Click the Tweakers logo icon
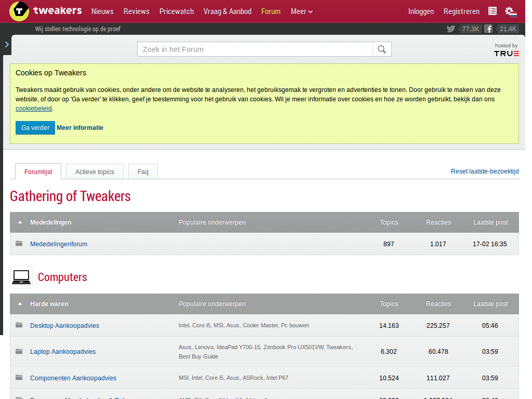Screen dimensions: 532x399 click(x=19, y=11)
